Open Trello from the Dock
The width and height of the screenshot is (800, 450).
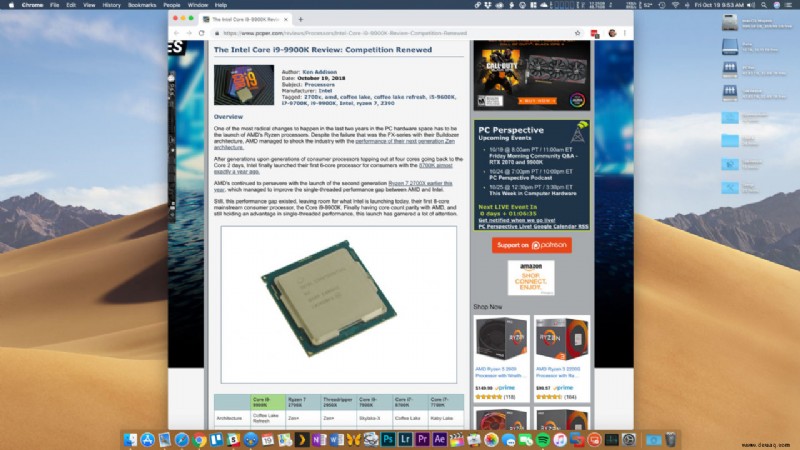(216, 440)
